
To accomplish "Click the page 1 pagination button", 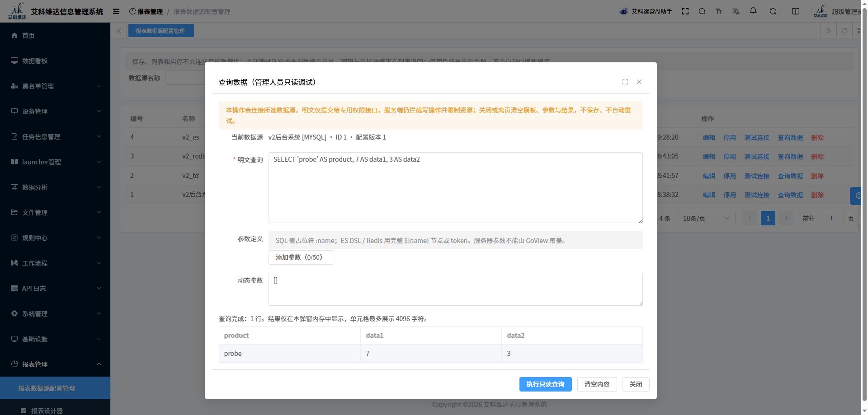I will pos(768,218).
